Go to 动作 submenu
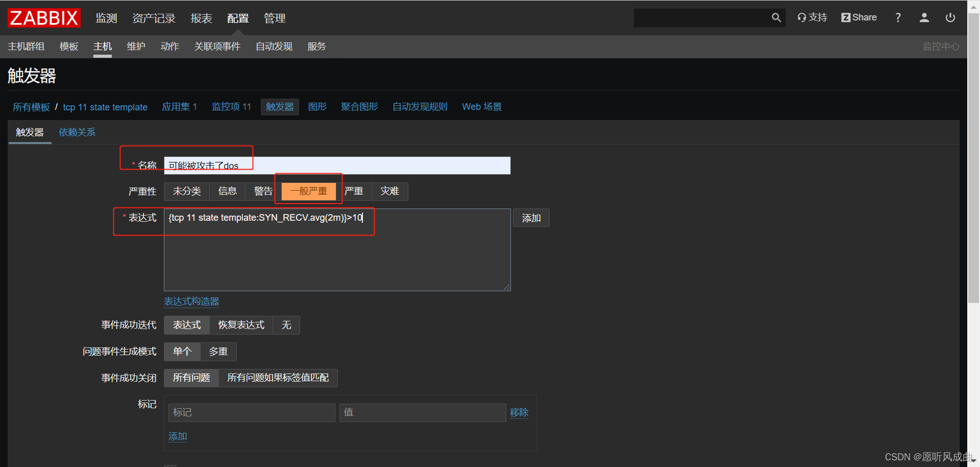 (x=170, y=46)
